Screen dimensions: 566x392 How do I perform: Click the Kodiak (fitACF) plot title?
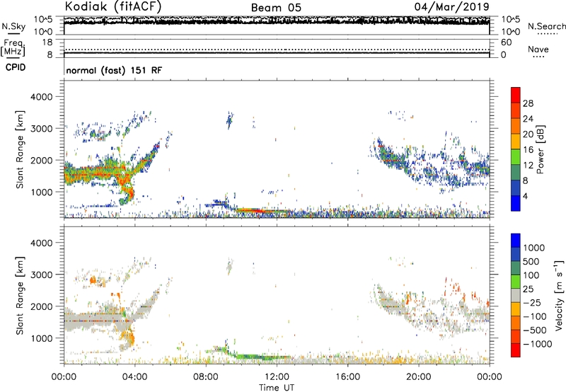tap(113, 7)
